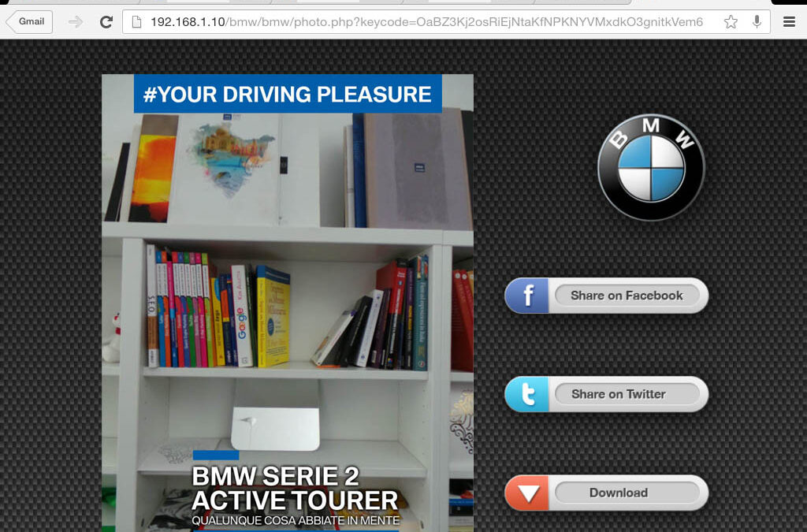807x532 pixels.
Task: Click the forward navigation arrow
Action: point(76,21)
